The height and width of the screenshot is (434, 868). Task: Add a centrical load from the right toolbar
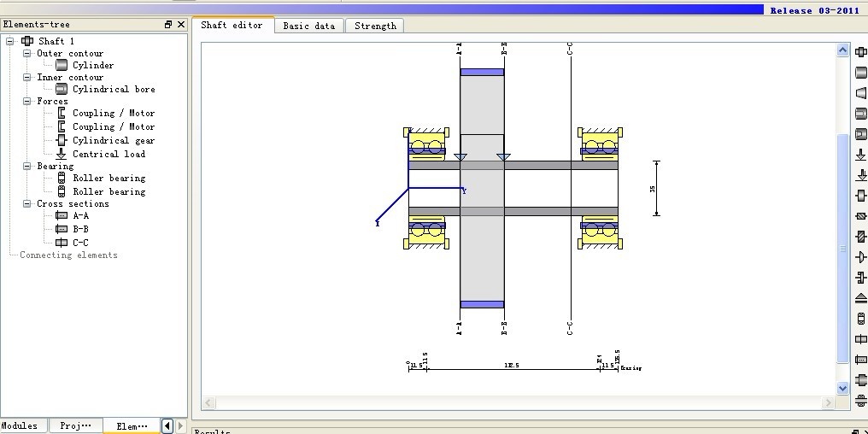click(861, 155)
